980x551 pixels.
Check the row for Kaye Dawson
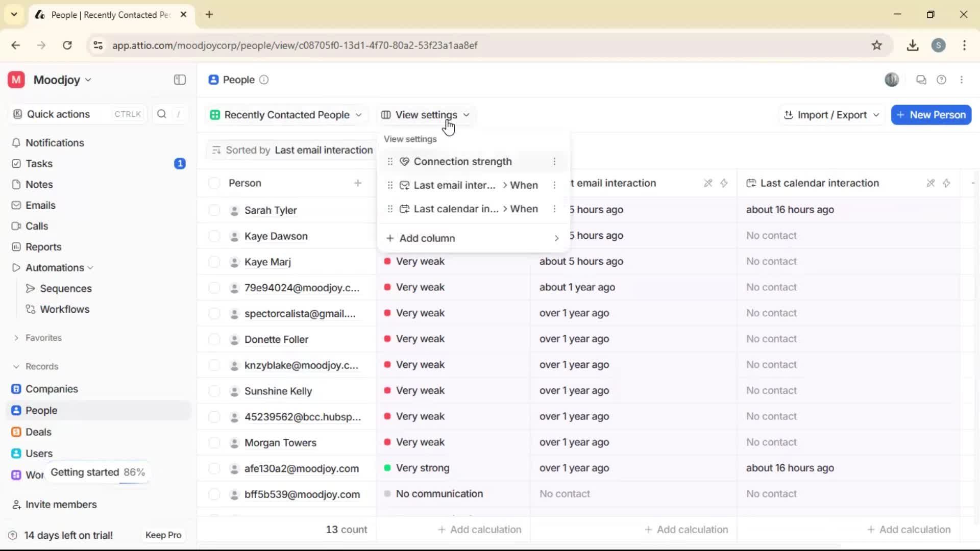coord(214,236)
